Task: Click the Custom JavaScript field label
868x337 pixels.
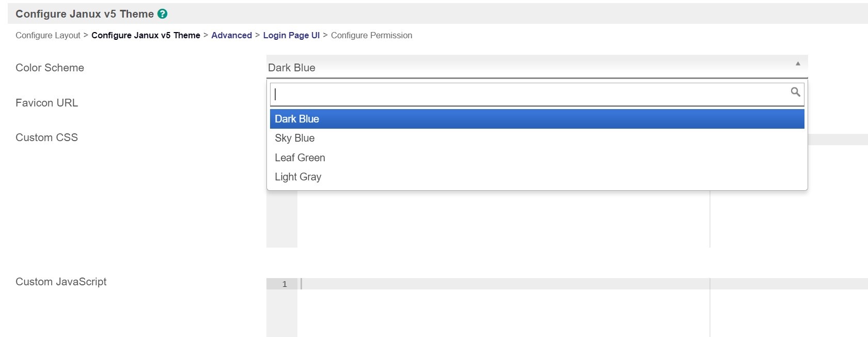Action: click(61, 282)
